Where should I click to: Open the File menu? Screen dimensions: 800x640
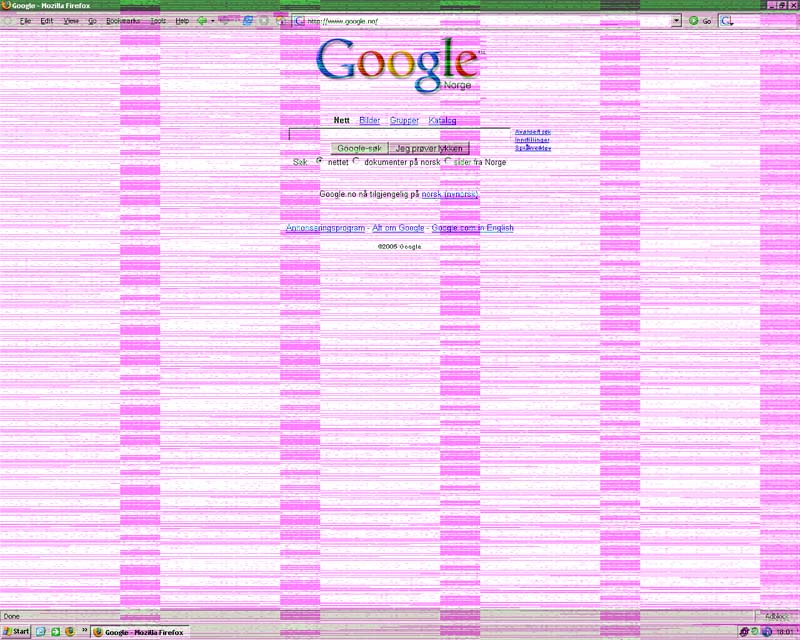point(25,21)
